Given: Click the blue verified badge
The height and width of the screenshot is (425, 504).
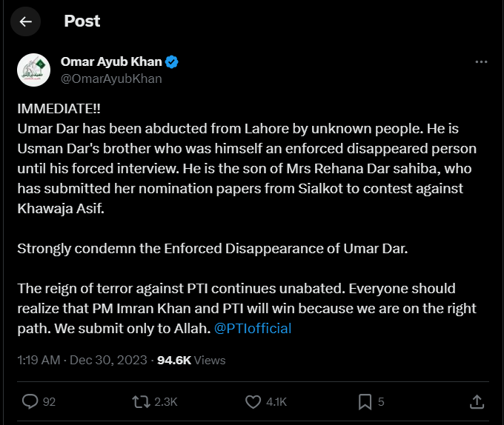Looking at the screenshot, I should pyautogui.click(x=171, y=62).
